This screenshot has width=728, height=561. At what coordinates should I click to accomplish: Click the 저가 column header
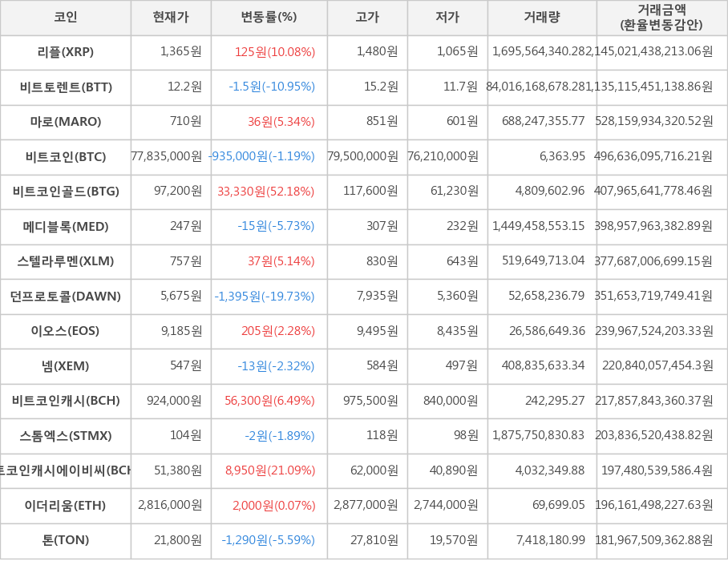tap(447, 18)
